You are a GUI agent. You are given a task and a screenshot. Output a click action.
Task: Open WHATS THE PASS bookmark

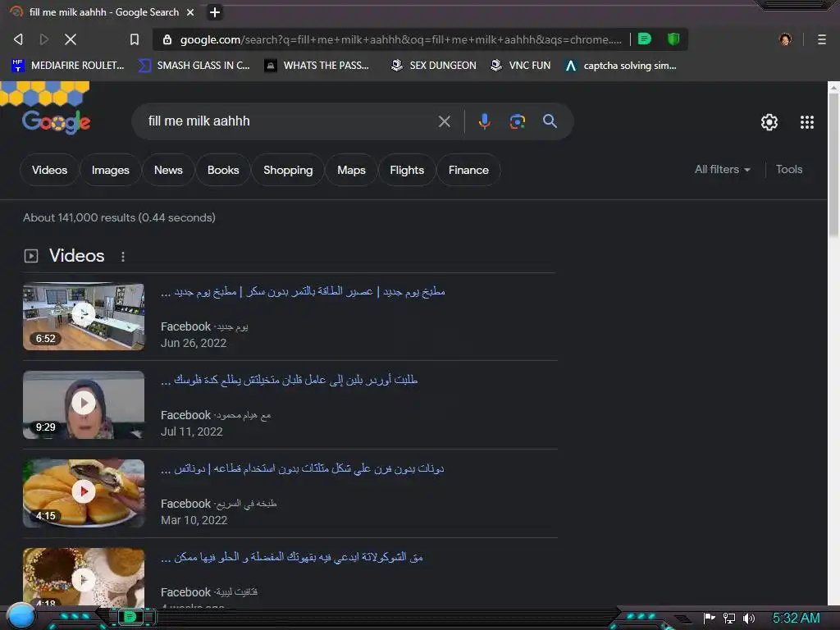[x=317, y=66]
